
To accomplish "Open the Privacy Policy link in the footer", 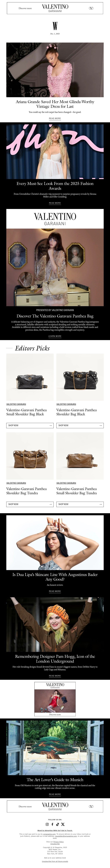I will 58,842.
